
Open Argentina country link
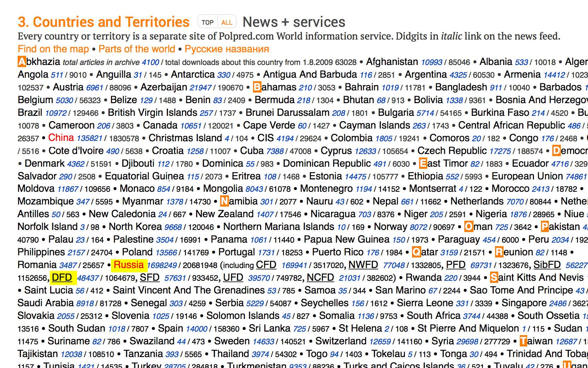point(426,75)
